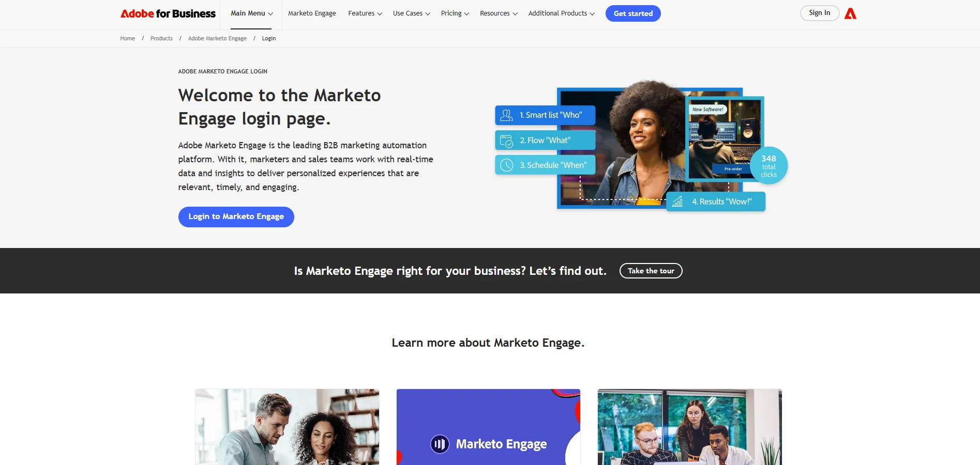Click the Login to Marketo Engage button
980x465 pixels.
(236, 217)
